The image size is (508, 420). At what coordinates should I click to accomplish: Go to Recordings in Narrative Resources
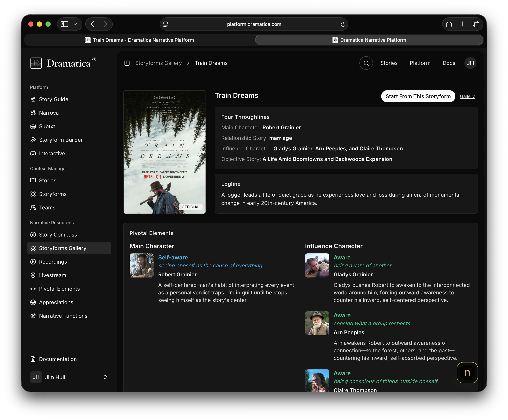(x=53, y=262)
